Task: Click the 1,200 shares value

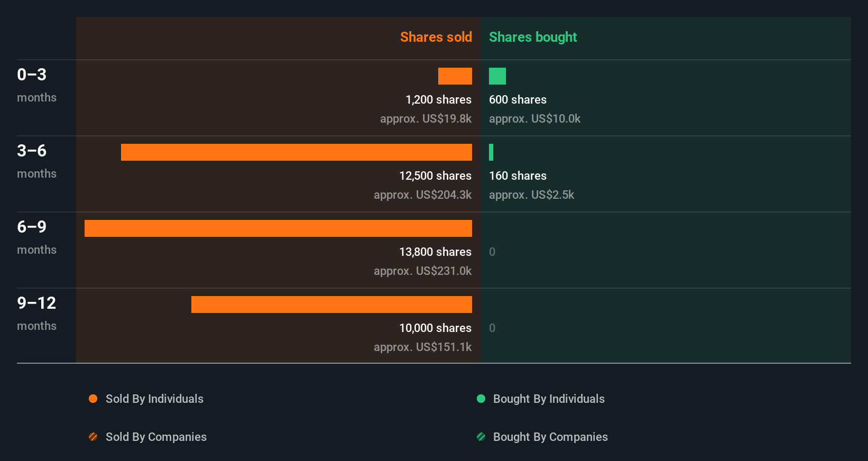Action: (x=439, y=99)
